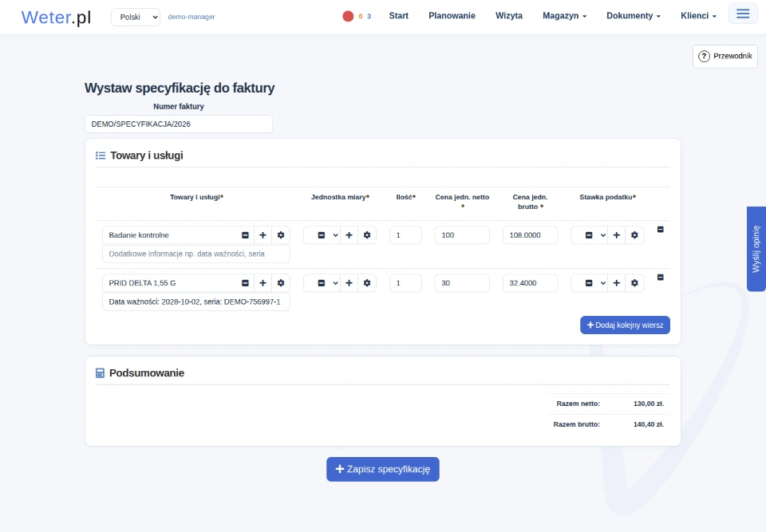Screen dimensions: 766x532
Task: Open unit of measure dropdown in PRID DELTA row
Action: click(322, 283)
